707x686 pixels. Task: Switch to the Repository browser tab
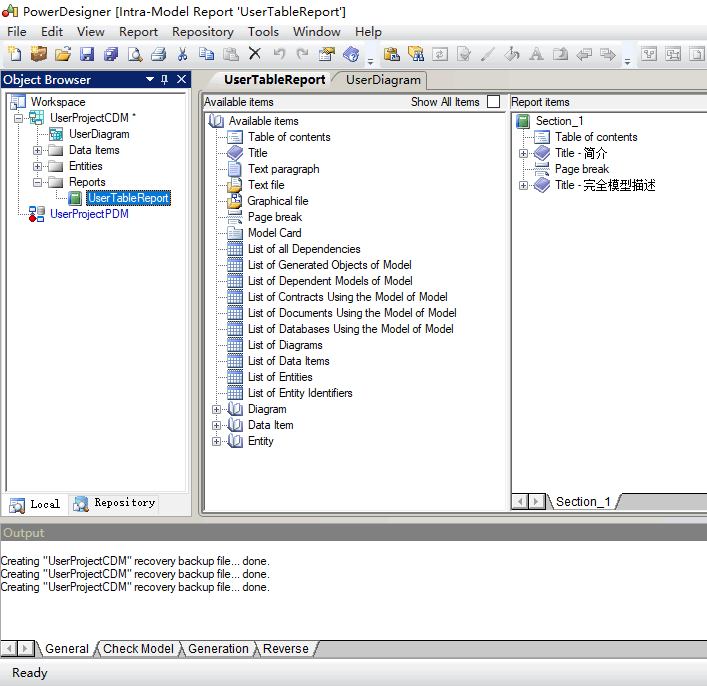pos(115,503)
